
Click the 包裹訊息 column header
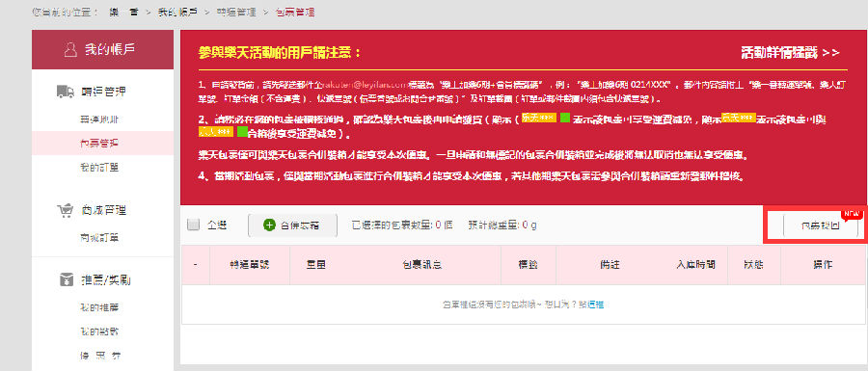tap(421, 264)
